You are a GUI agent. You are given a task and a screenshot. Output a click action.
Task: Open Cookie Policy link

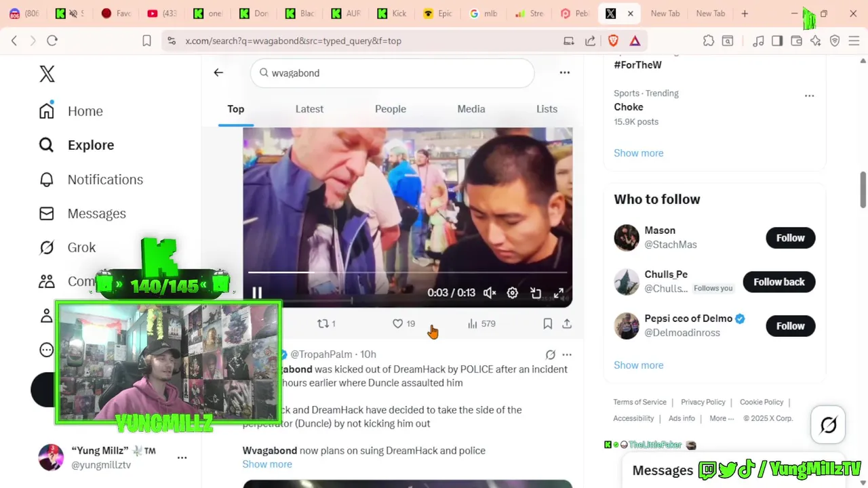pyautogui.click(x=762, y=402)
